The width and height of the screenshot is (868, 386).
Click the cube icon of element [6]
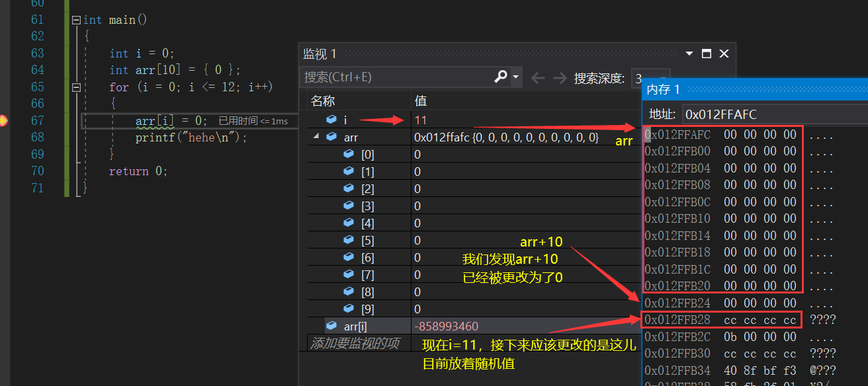(349, 257)
